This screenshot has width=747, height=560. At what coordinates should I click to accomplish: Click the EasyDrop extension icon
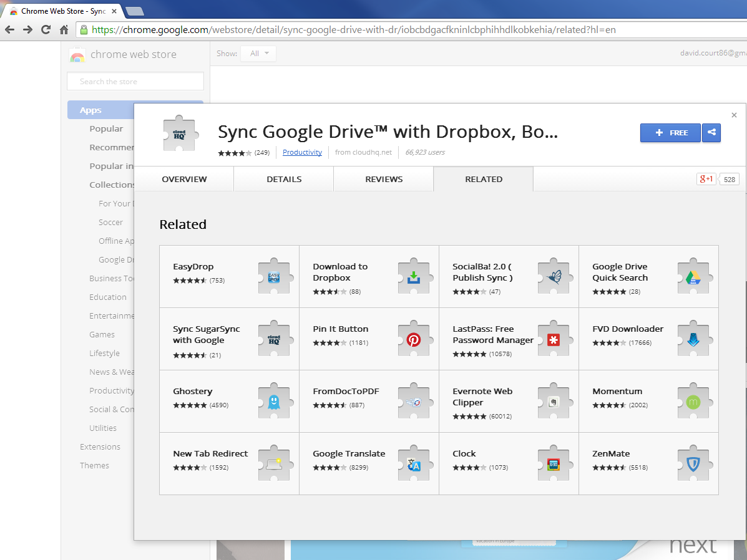[x=274, y=277]
